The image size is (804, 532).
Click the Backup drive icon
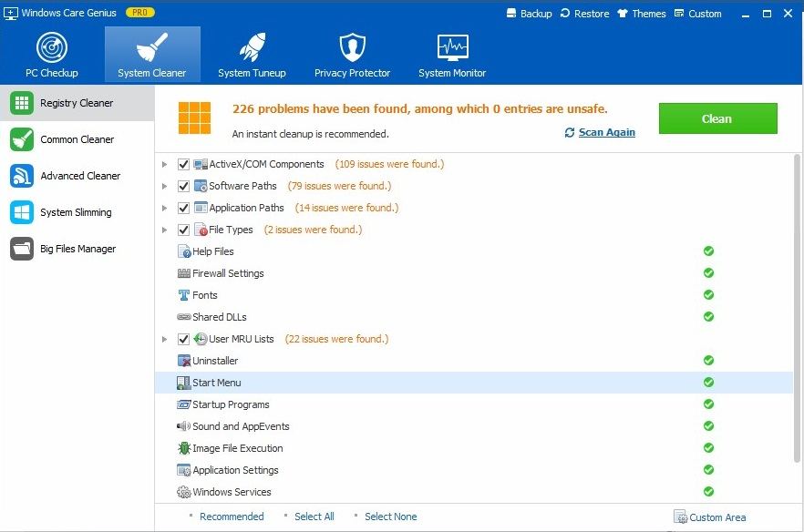tap(511, 14)
